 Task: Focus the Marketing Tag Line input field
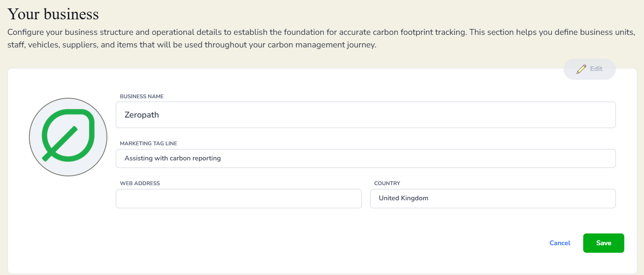click(x=366, y=158)
